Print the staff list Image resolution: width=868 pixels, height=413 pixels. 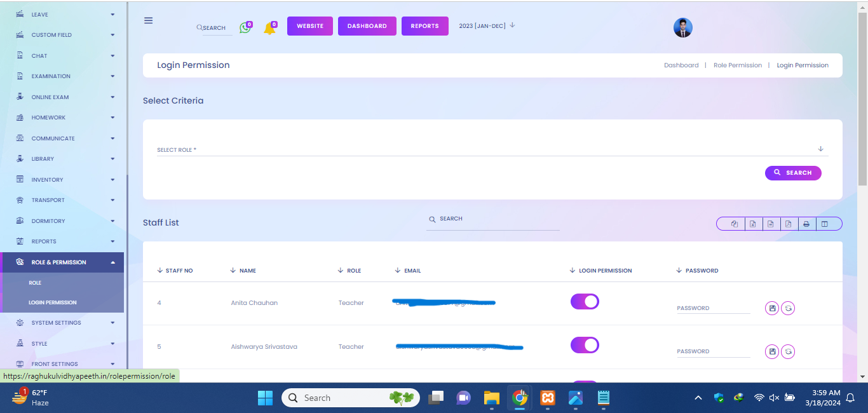(806, 224)
